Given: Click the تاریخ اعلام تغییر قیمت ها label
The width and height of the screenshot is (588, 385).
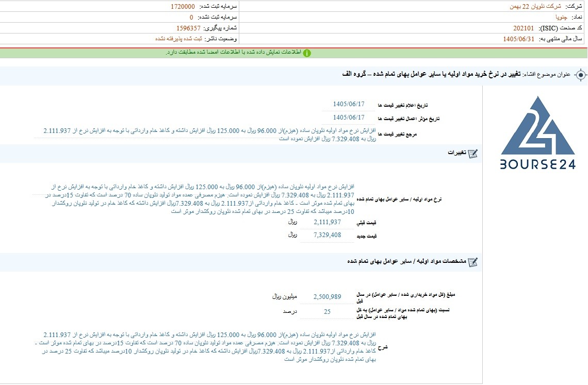Looking at the screenshot, I should point(403,105).
